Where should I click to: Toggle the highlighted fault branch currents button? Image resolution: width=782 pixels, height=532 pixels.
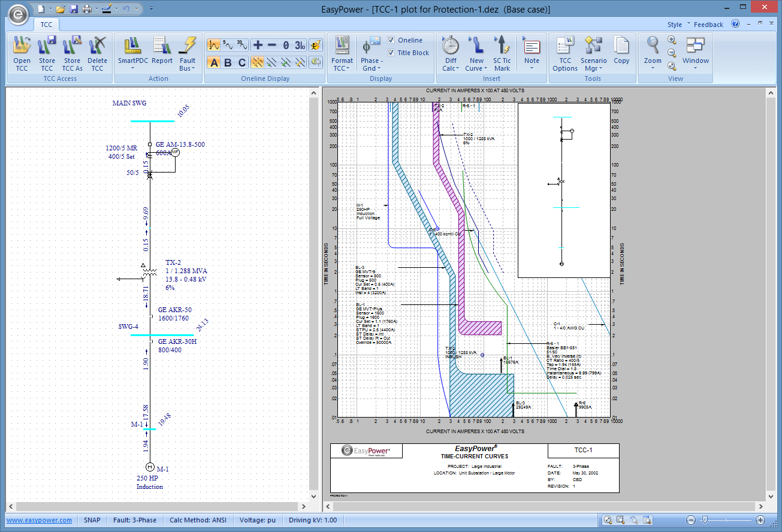click(x=258, y=62)
